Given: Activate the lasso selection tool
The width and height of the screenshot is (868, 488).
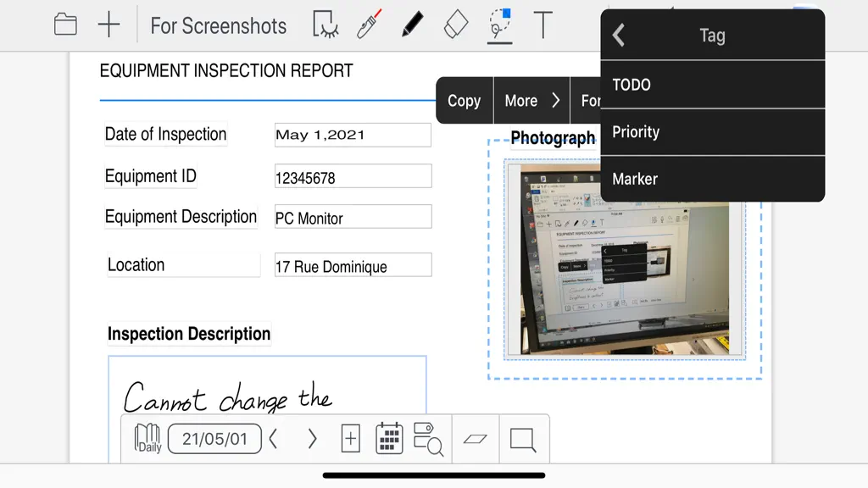Looking at the screenshot, I should click(x=500, y=25).
